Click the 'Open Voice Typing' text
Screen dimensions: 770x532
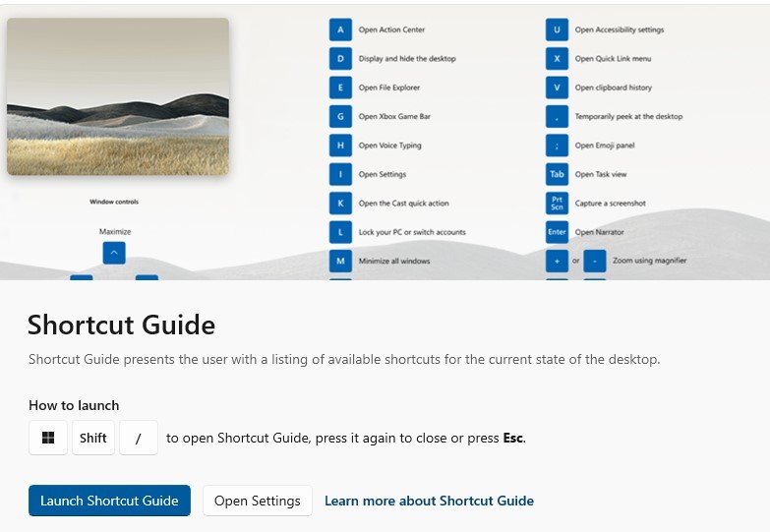[389, 146]
